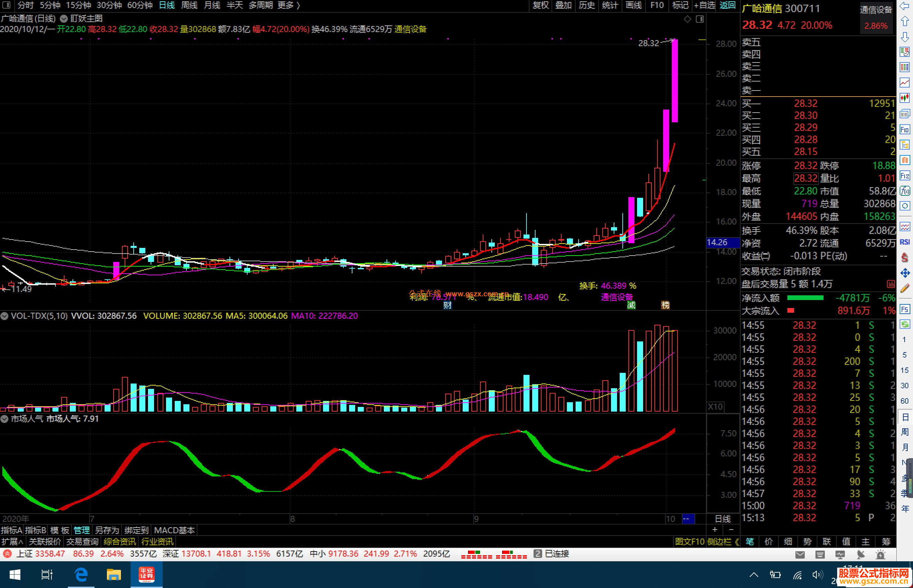The image size is (913, 588).
Task: Open the 盯妖主图 indicator dropdown
Action: (x=64, y=18)
